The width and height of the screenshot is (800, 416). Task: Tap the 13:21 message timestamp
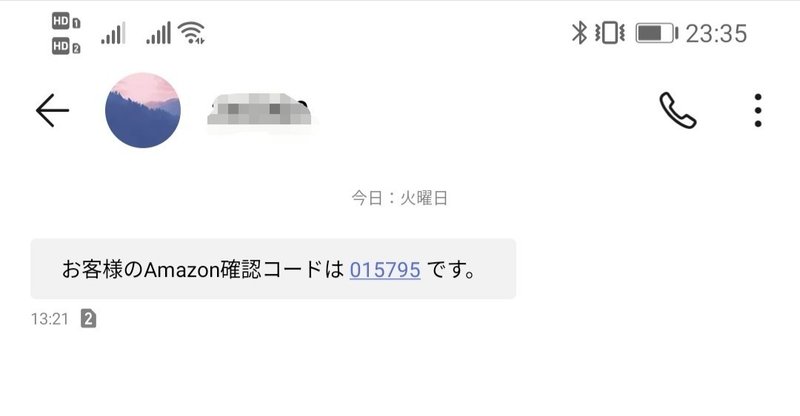tap(49, 319)
